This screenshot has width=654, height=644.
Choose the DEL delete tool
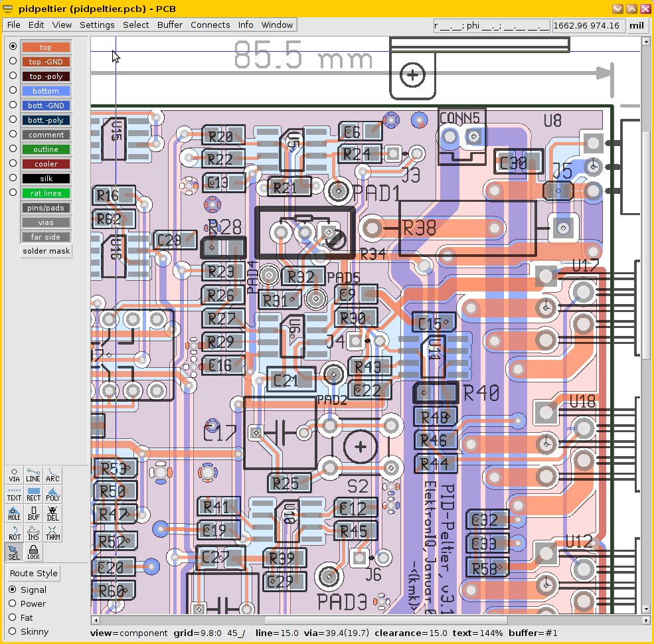(52, 513)
